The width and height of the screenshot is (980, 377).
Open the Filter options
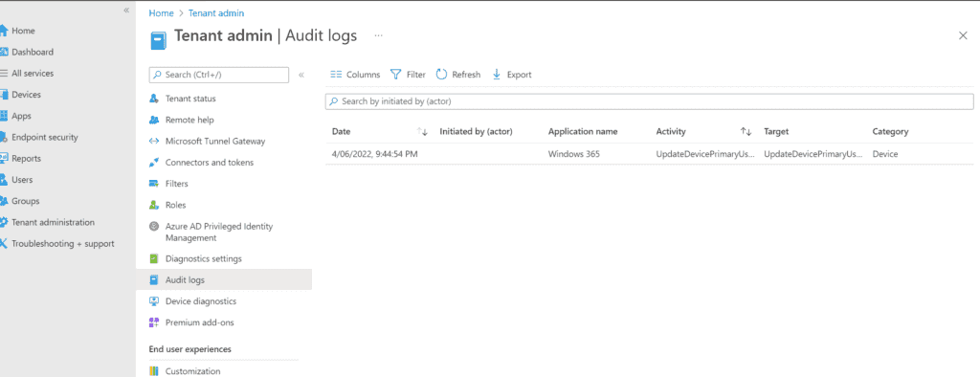pyautogui.click(x=408, y=75)
